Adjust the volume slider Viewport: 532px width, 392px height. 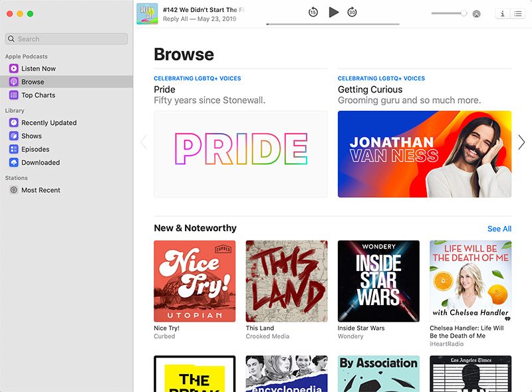pyautogui.click(x=450, y=13)
